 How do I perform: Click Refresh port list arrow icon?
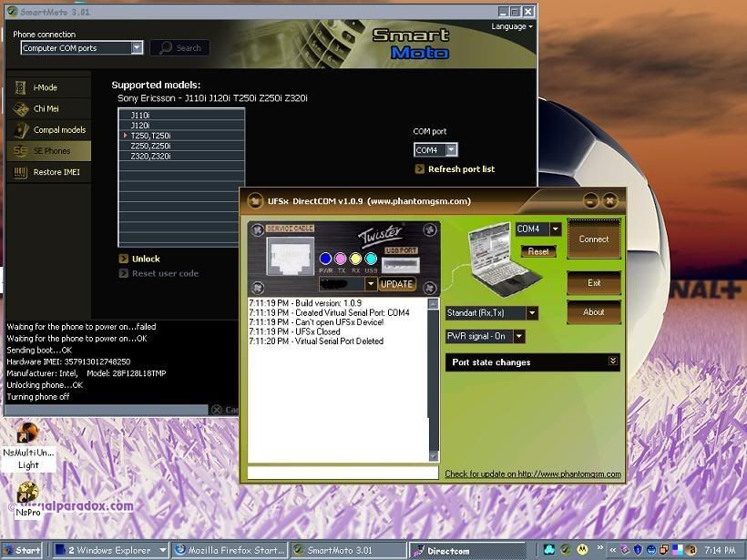tap(420, 169)
